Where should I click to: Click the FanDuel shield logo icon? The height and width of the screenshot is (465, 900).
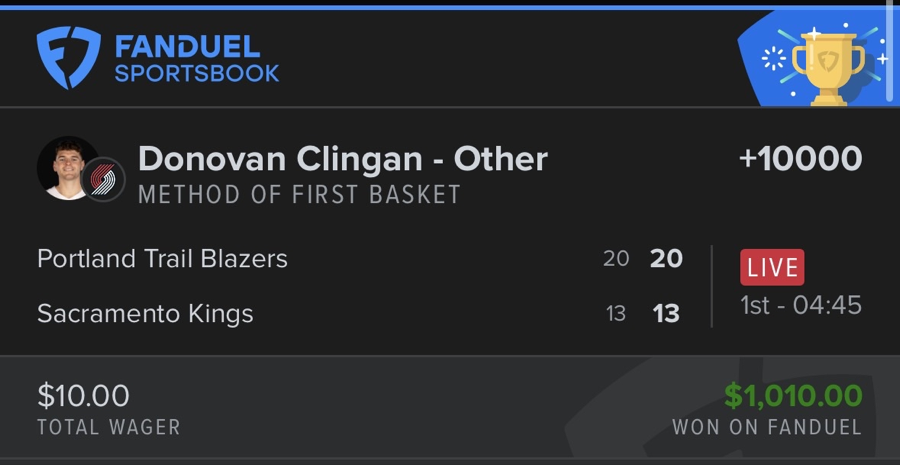pyautogui.click(x=68, y=57)
